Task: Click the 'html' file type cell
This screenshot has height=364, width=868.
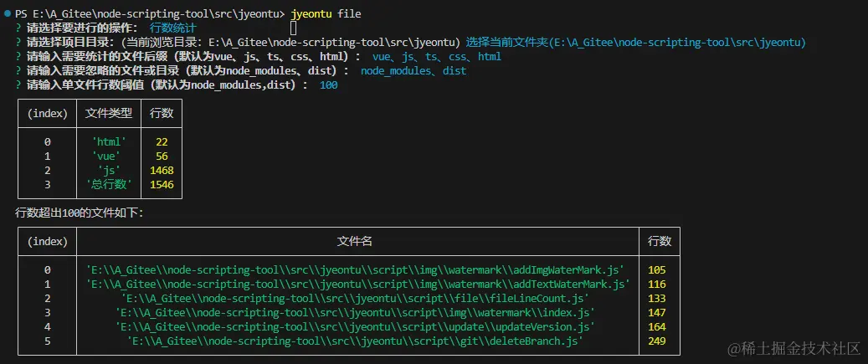Action: (109, 142)
